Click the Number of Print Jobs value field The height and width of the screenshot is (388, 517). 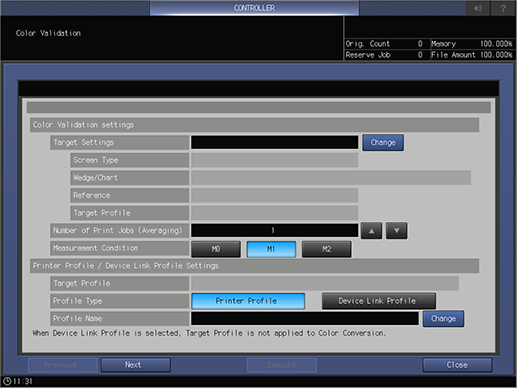coord(275,230)
